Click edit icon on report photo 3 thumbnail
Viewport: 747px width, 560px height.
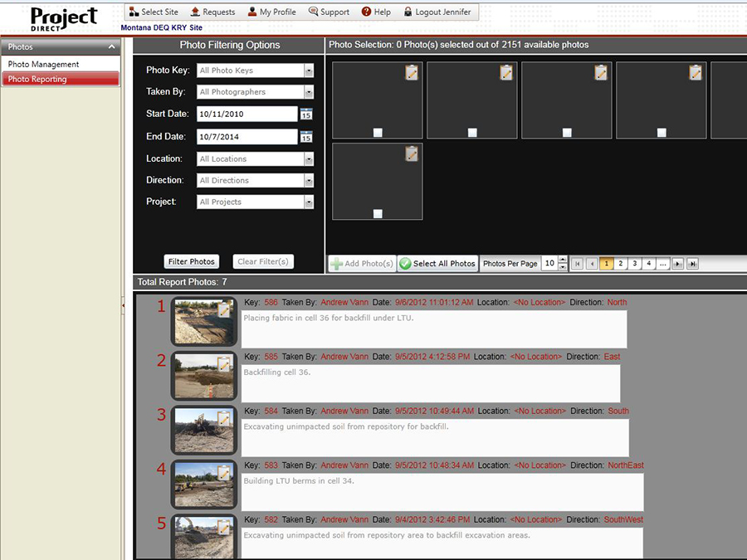tap(224, 418)
